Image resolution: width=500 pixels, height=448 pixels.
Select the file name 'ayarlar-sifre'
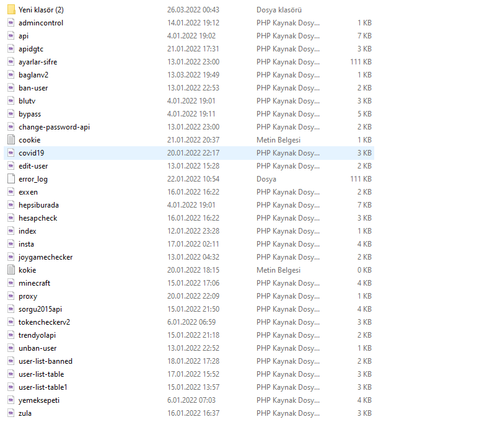point(38,62)
